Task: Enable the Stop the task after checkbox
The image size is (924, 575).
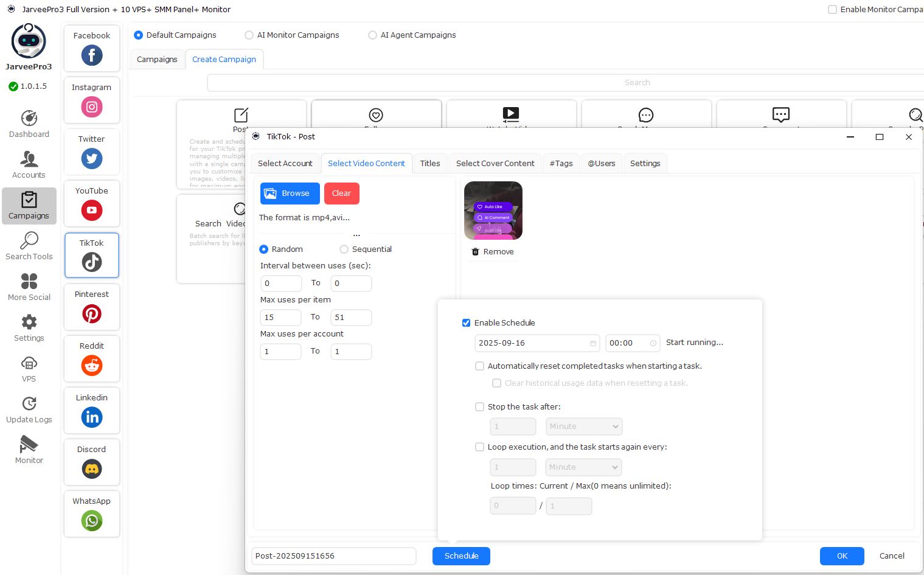Action: (x=480, y=407)
